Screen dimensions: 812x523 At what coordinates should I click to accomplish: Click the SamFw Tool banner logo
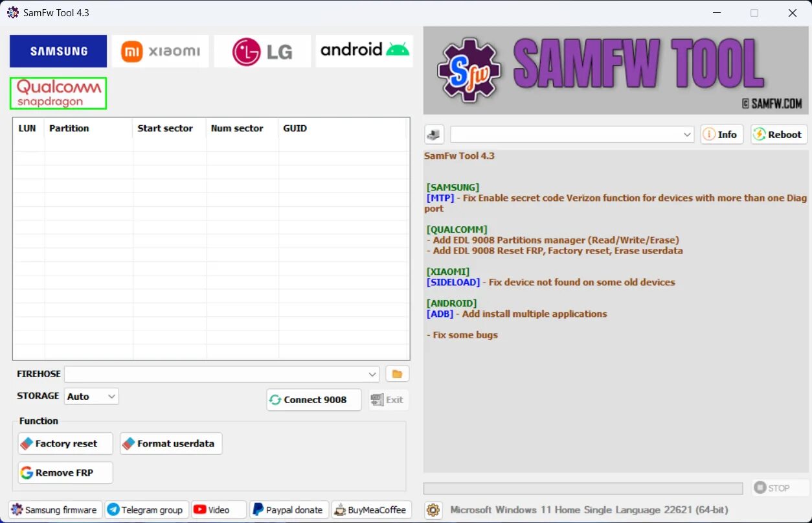point(616,70)
